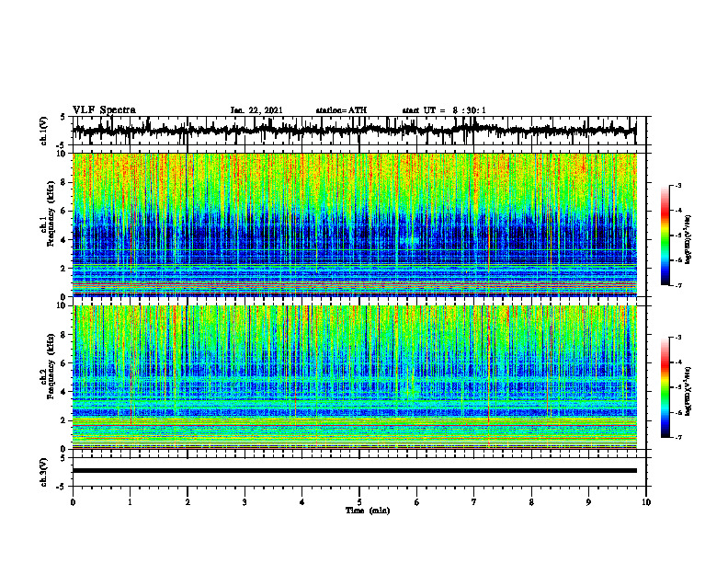Click time-axis tick label "8"
Image resolution: width=728 pixels, height=563 pixels.
pos(531,502)
